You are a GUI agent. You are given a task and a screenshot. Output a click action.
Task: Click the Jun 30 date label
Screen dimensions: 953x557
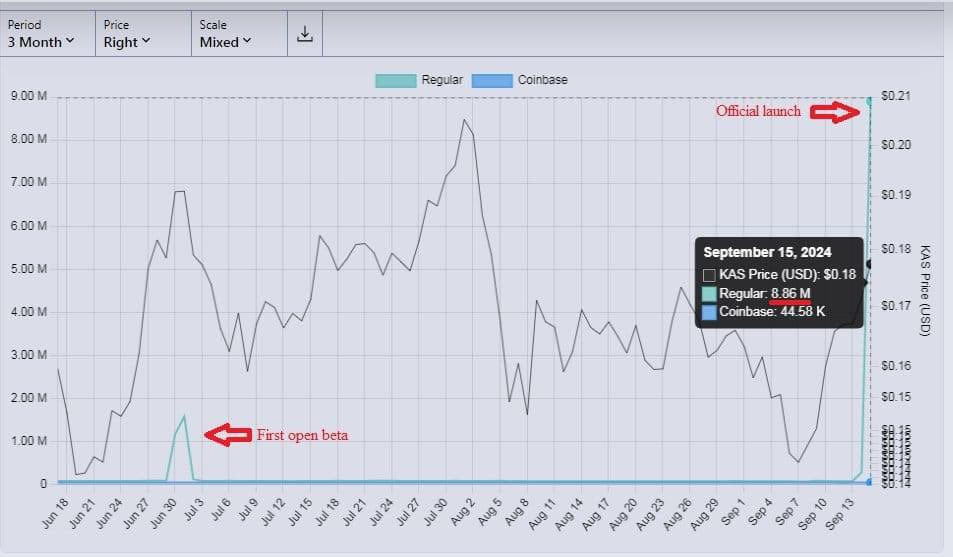[164, 513]
